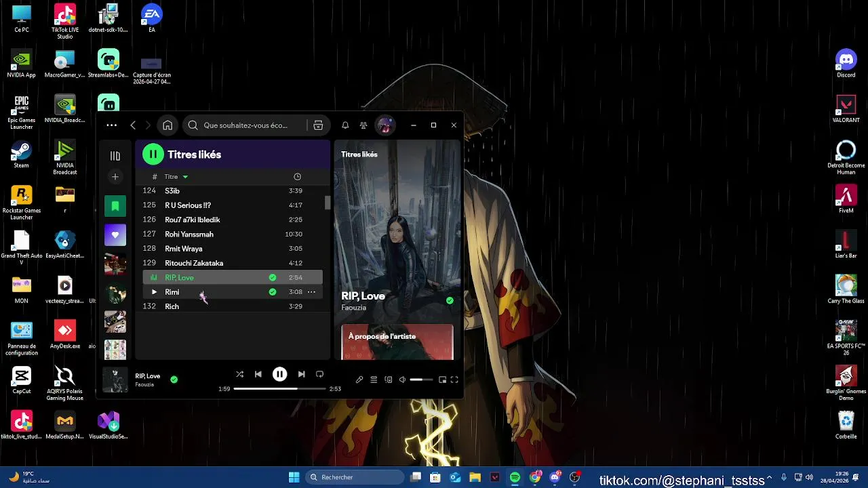Image resolution: width=868 pixels, height=488 pixels.
Task: Open the purple heart Liked Songs item
Action: point(115,235)
